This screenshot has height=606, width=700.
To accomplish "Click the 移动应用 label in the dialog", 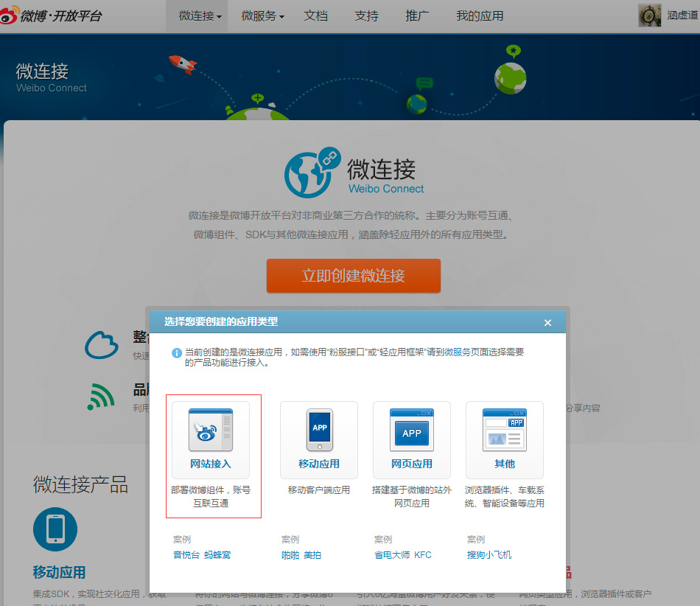I will click(x=319, y=464).
